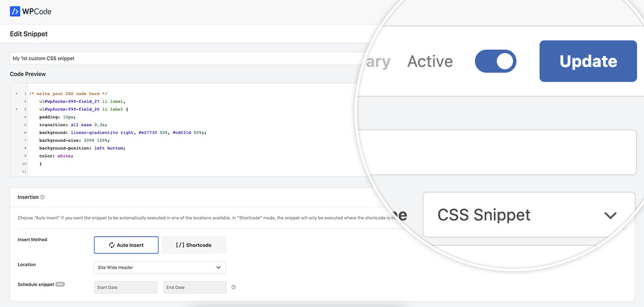Image resolution: width=644 pixels, height=307 pixels.
Task: Click the PRO badge next to Schedule snippet
Action: click(61, 284)
